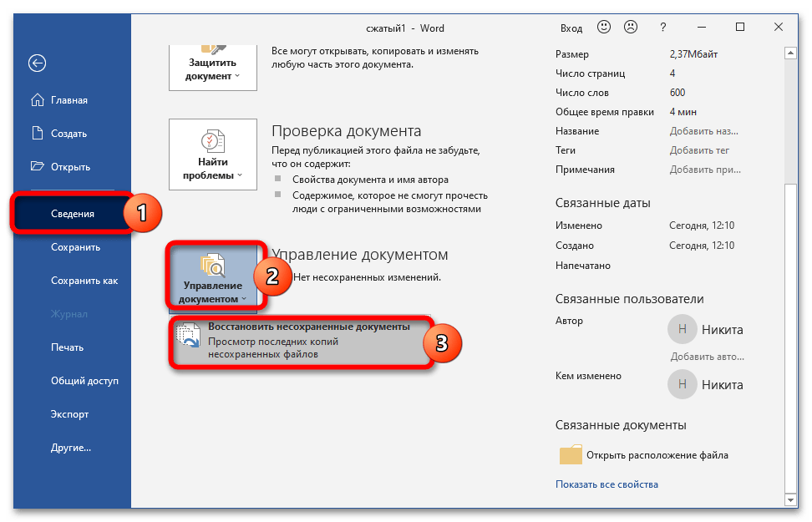Screen dimensions: 812x522
Task: Click the vertical scrollbar thumb
Action: click(790, 337)
